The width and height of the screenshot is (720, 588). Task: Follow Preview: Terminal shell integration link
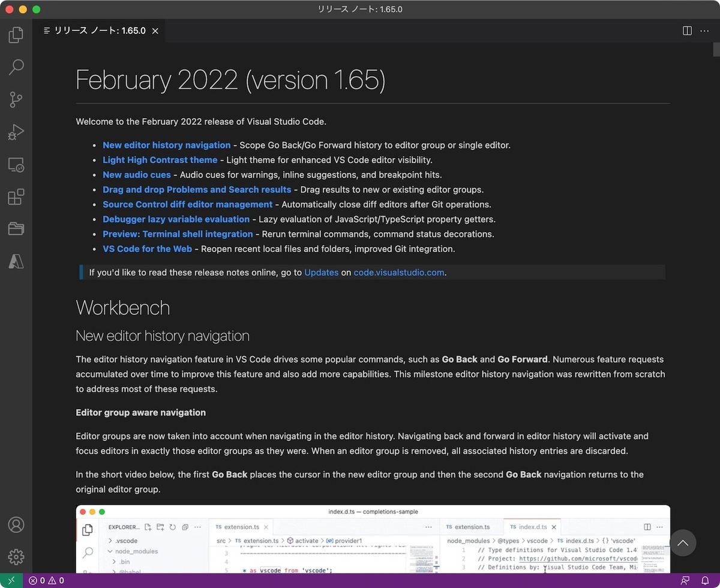pos(178,234)
